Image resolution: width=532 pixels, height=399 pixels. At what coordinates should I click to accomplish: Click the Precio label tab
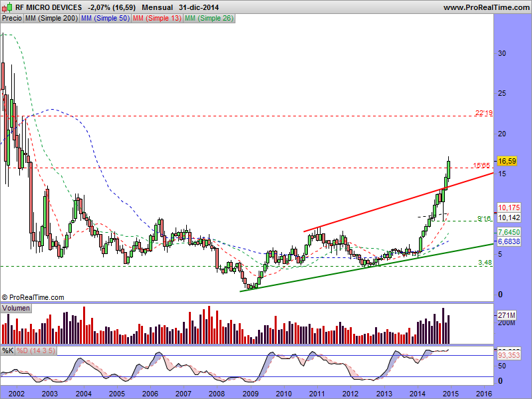click(12, 18)
